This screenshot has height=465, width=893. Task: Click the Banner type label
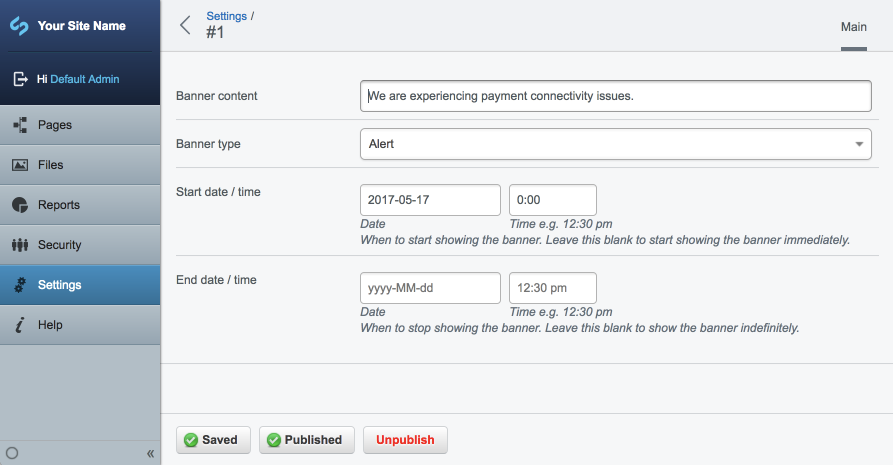pos(208,144)
